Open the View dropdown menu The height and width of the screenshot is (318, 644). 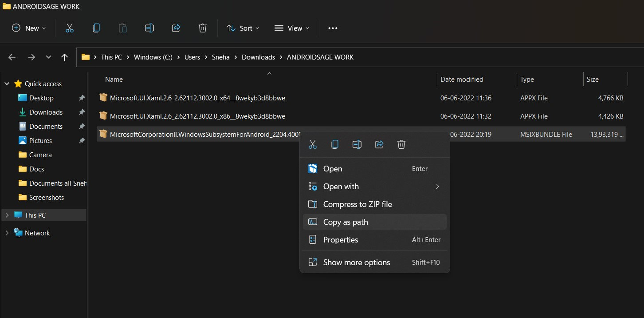click(x=292, y=28)
